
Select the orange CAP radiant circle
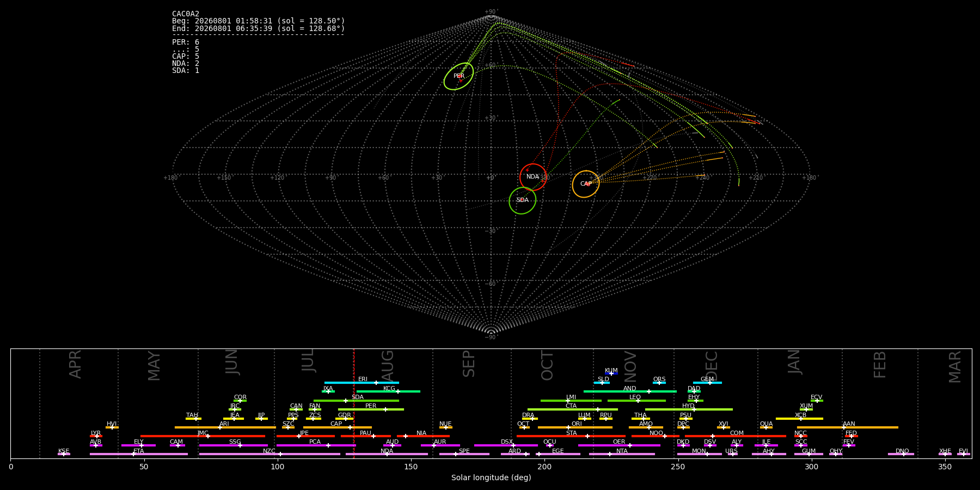pos(586,184)
